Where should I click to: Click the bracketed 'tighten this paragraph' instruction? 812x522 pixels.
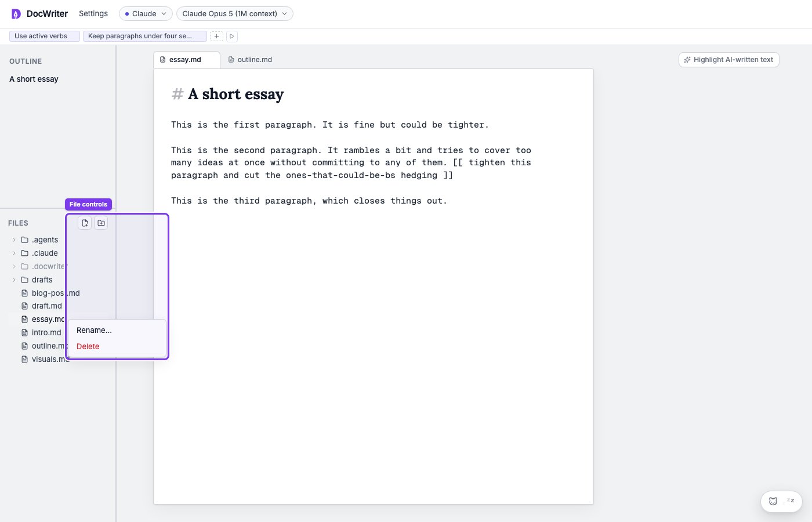coord(351,169)
